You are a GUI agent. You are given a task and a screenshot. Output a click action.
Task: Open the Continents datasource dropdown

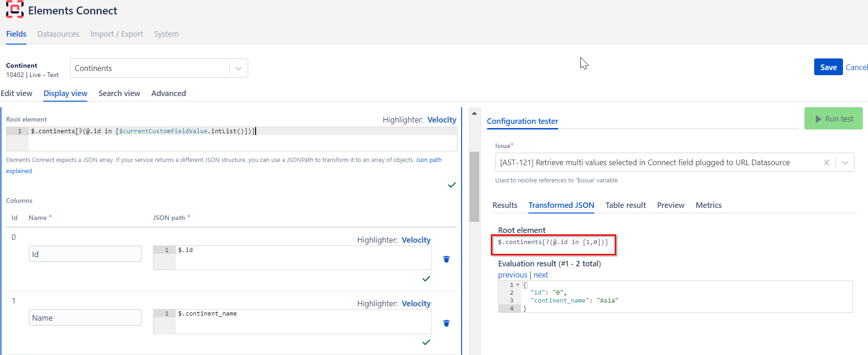coord(238,68)
